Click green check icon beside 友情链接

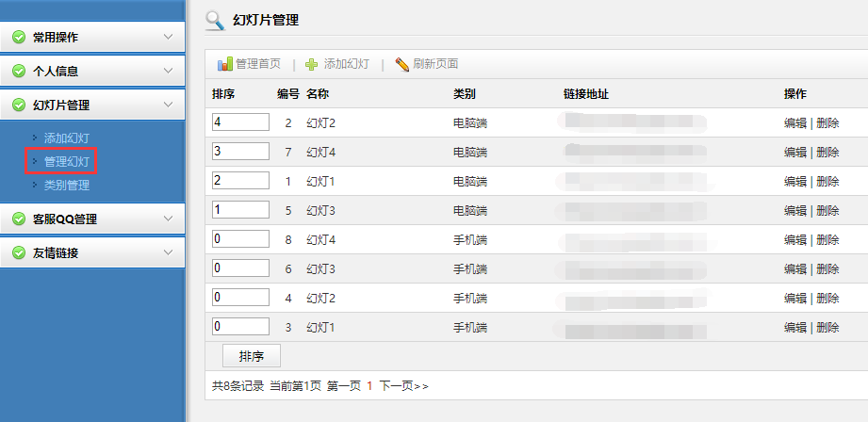tap(19, 253)
